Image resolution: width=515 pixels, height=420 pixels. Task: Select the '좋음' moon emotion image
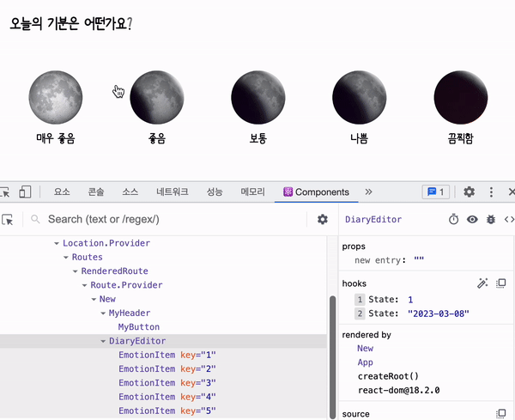(157, 97)
